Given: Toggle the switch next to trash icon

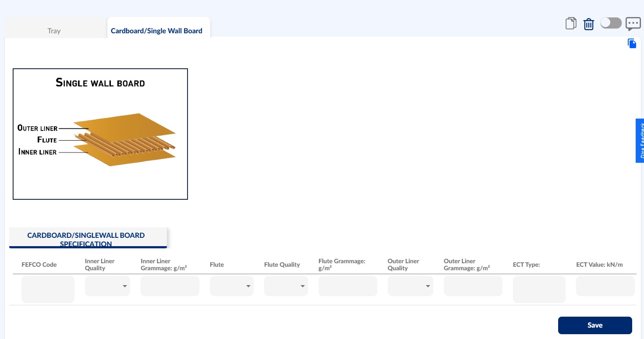Looking at the screenshot, I should pyautogui.click(x=611, y=23).
